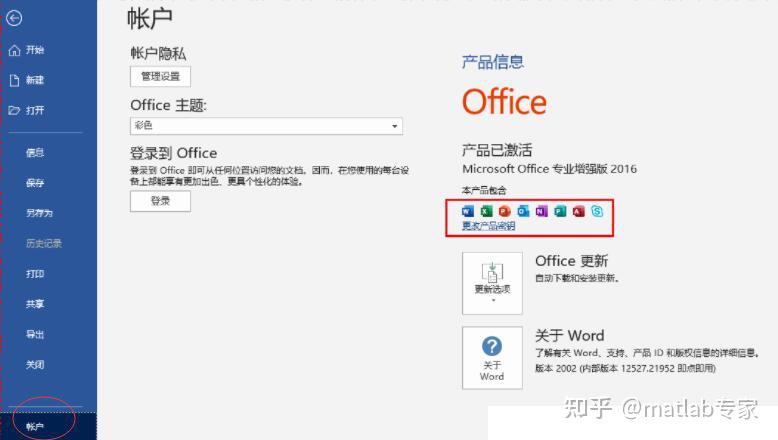The height and width of the screenshot is (440, 778).
Task: Open 历史记录 (History) in the sidebar
Action: [44, 244]
